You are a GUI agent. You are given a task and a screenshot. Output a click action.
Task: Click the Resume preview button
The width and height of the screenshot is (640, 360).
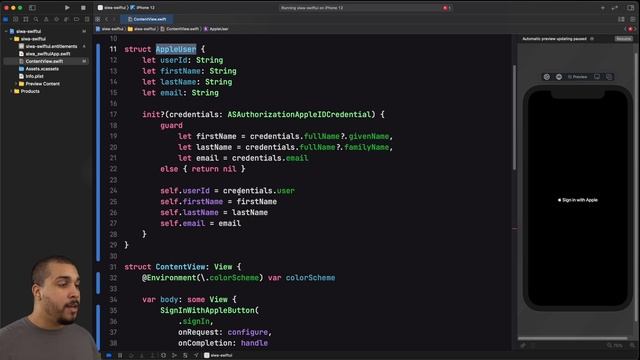[624, 39]
